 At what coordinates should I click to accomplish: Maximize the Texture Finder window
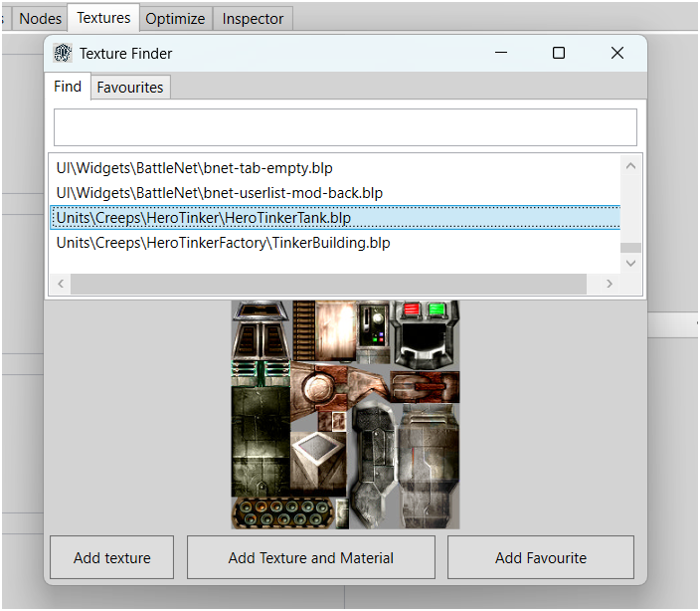[x=559, y=53]
